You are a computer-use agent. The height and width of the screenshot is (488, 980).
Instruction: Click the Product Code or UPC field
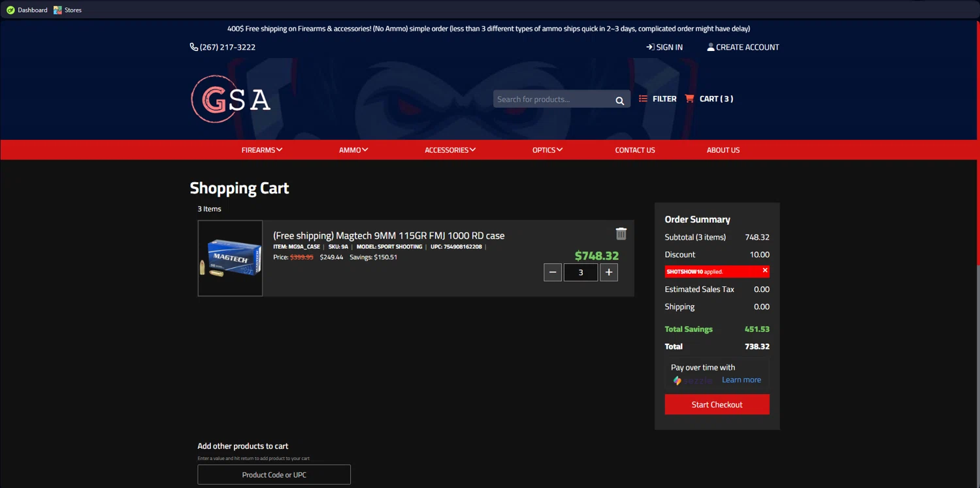pyautogui.click(x=274, y=475)
